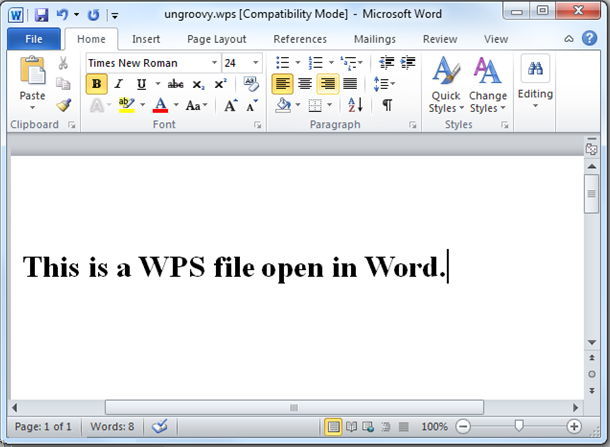Image resolution: width=610 pixels, height=447 pixels.
Task: Switch to the Page Layout tab
Action: 217,39
